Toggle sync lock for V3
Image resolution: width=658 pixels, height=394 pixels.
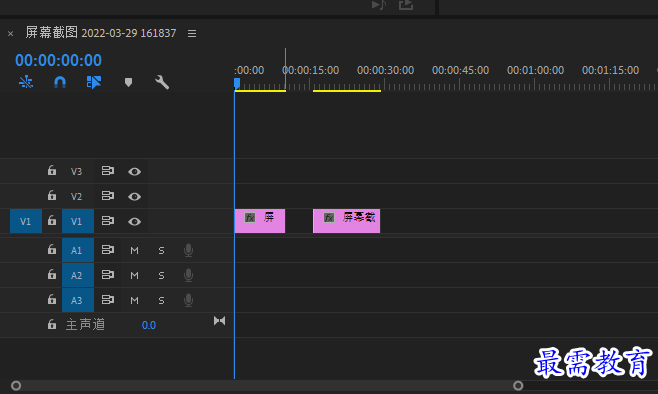(x=108, y=171)
